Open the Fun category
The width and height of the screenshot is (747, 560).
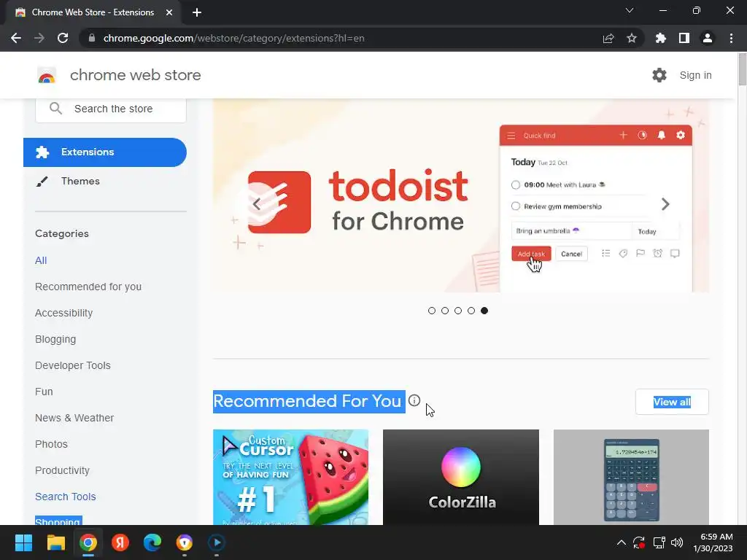coord(44,392)
